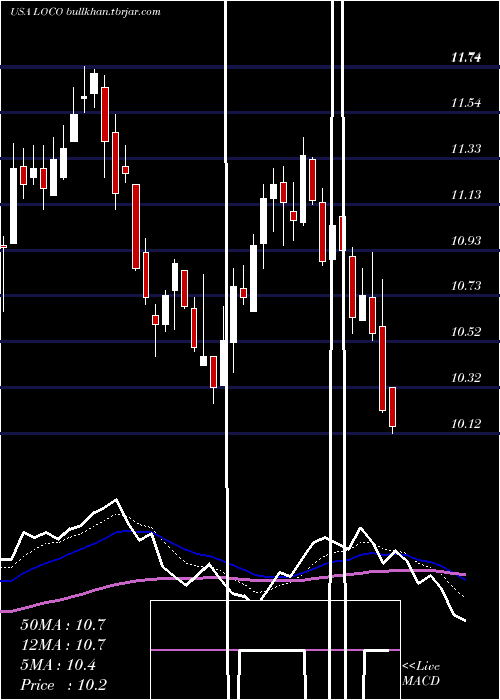This screenshot has height=700, width=500.
Task: Click the 11.13 price level label
Action: (466, 194)
